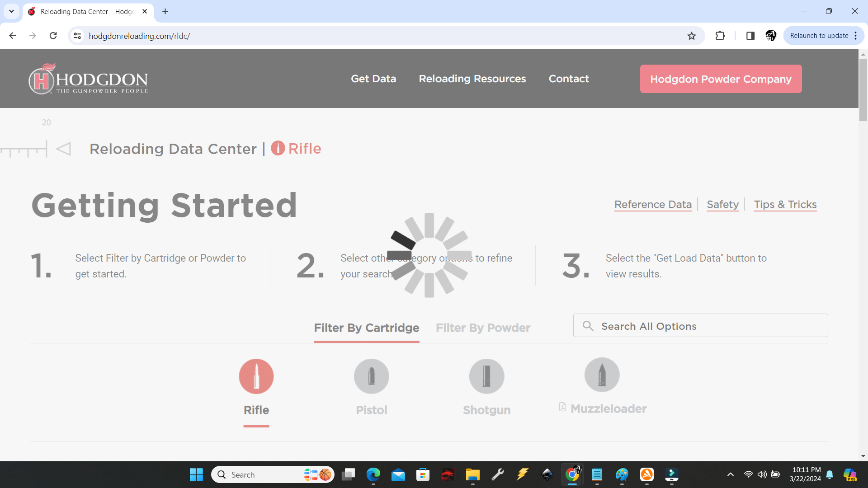Open File Explorer from the taskbar
The image size is (868, 488).
coord(473,474)
